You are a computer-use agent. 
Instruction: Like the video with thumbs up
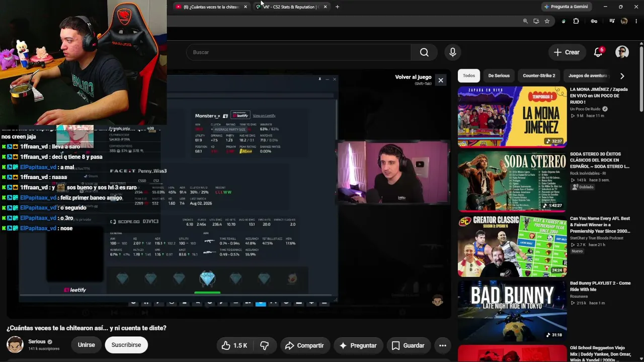click(x=234, y=345)
